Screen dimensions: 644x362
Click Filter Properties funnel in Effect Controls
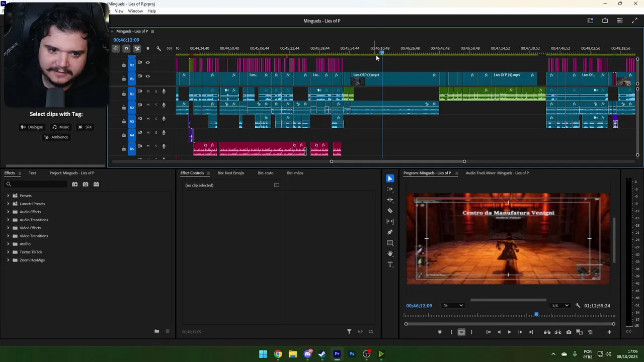pos(349,332)
